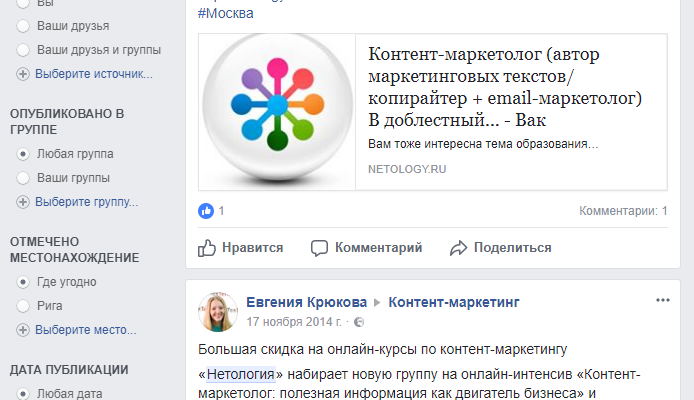This screenshot has width=694, height=400.
Task: Open the #Москва hashtag link
Action: tap(226, 13)
